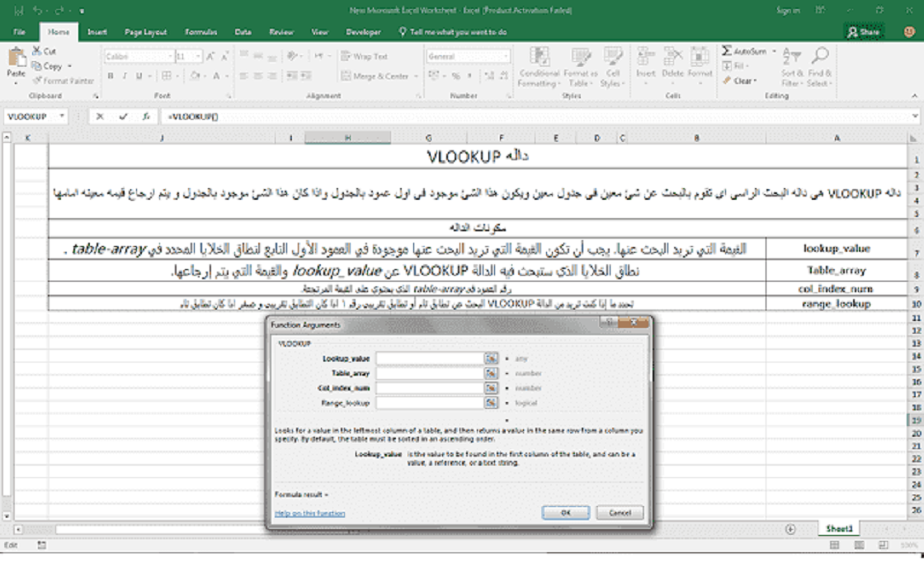Click the Undo arrow icon

point(38,11)
